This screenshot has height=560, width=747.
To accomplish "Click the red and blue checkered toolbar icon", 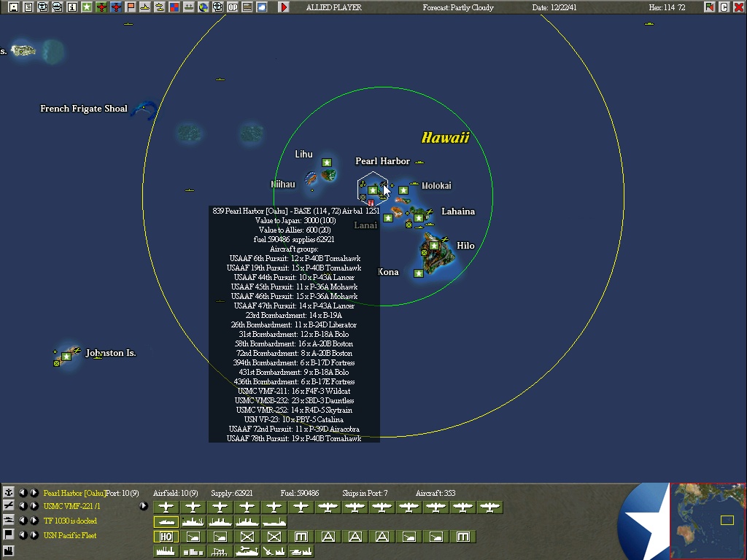I will coord(174,7).
